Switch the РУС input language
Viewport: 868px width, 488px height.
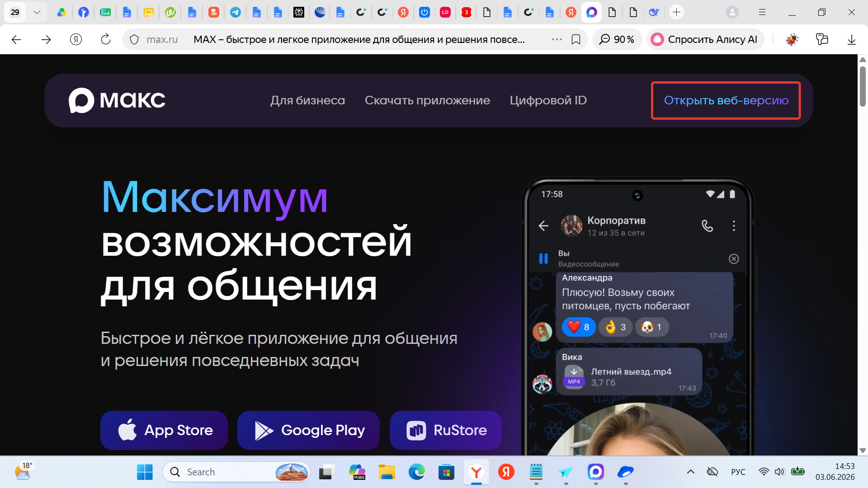(x=738, y=472)
